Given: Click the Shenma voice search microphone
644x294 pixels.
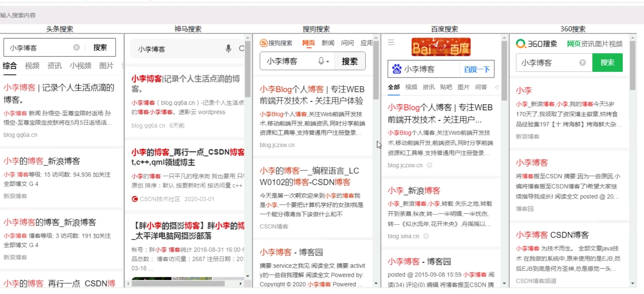Looking at the screenshot, I should pyautogui.click(x=228, y=49).
